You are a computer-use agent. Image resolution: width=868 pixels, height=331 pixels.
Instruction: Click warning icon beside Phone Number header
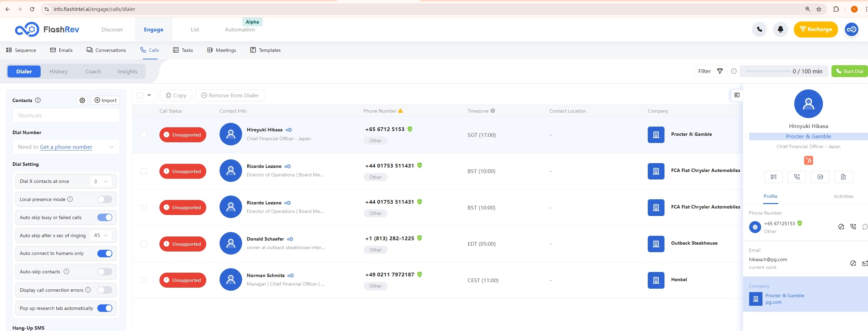pos(401,111)
